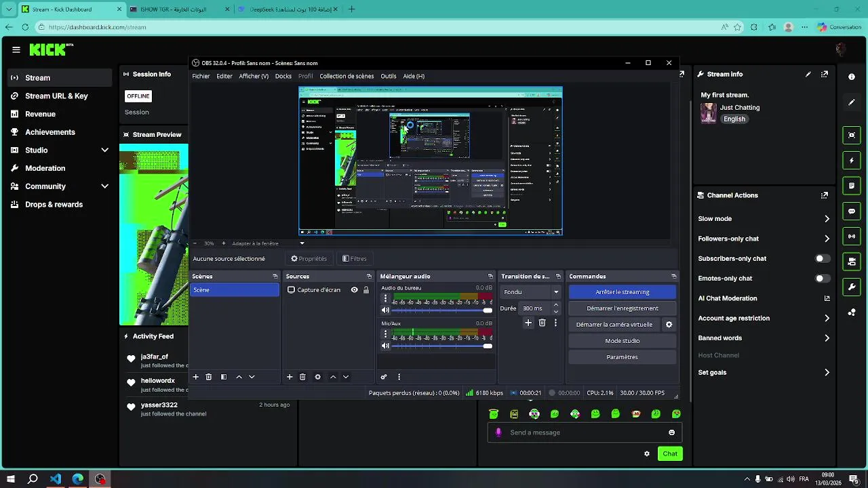Open virtual camera settings gear
The width and height of the screenshot is (868, 488).
tap(669, 325)
